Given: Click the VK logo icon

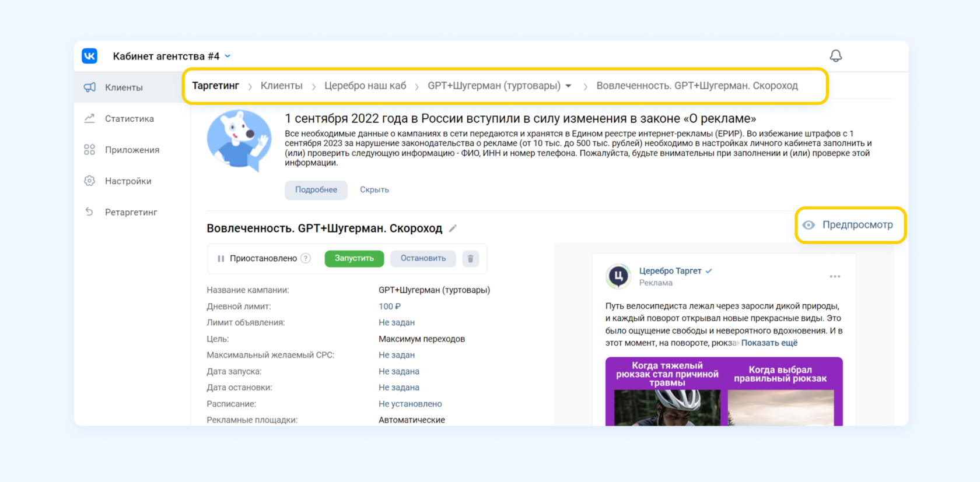Looking at the screenshot, I should point(89,56).
